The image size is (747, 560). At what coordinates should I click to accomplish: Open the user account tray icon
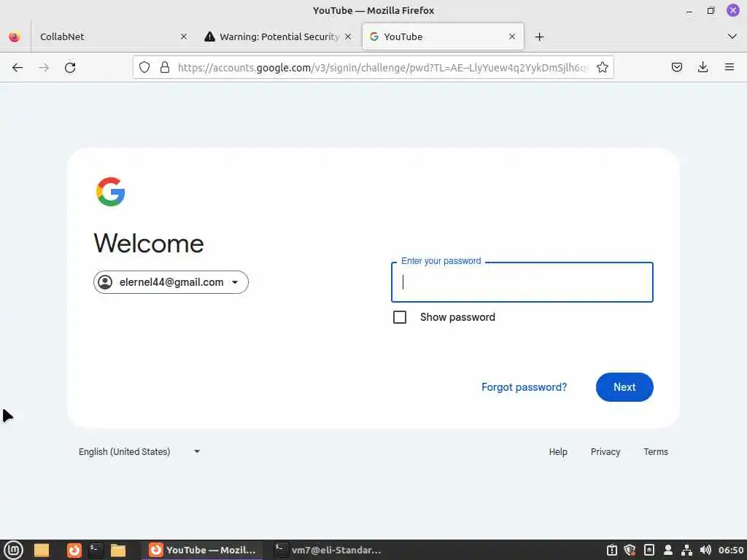point(668,550)
